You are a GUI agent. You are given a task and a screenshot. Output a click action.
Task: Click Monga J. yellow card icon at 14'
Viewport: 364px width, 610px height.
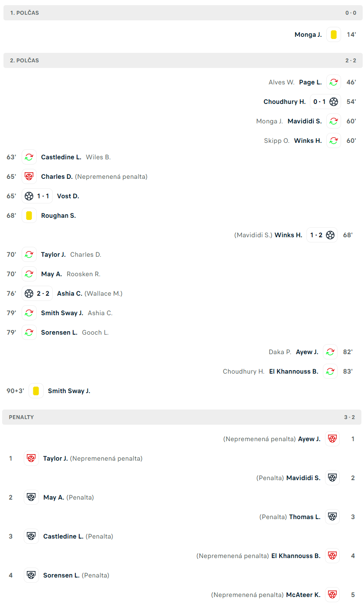click(334, 35)
